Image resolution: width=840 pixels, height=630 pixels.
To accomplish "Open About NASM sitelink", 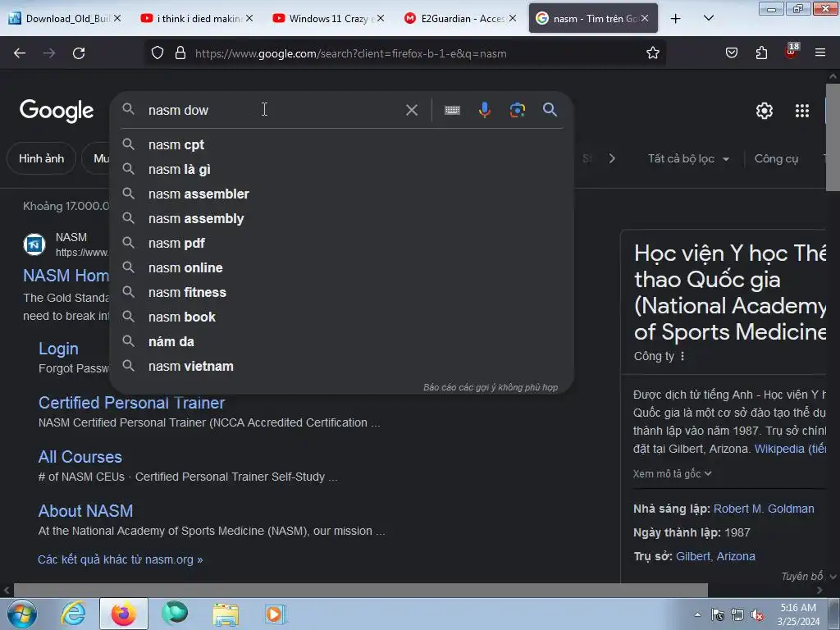I will point(85,511).
